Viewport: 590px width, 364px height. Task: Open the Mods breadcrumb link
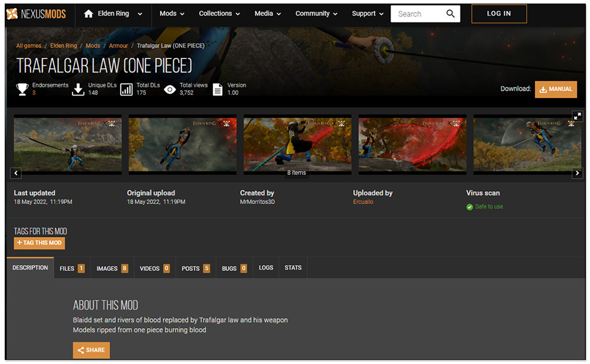93,45
